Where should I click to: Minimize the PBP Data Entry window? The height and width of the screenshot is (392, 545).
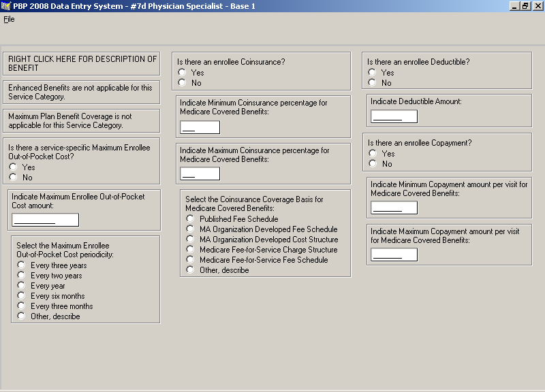tap(514, 6)
